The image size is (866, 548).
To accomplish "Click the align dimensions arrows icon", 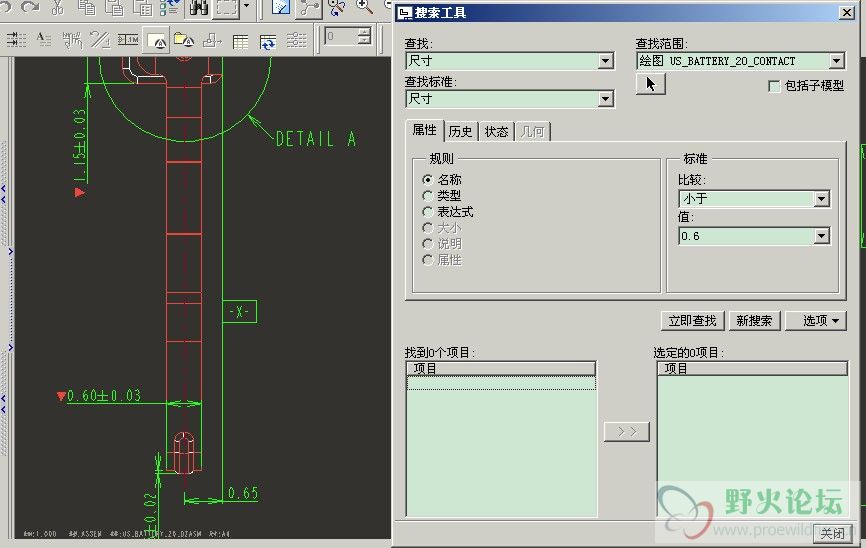I will tap(17, 40).
